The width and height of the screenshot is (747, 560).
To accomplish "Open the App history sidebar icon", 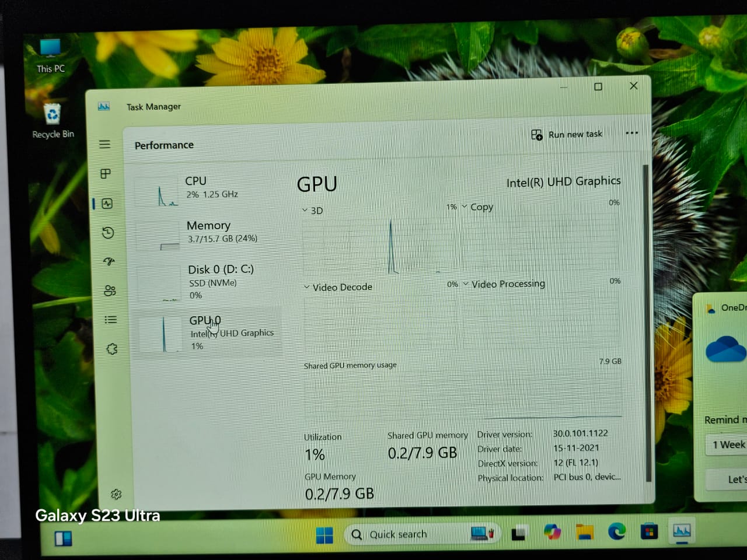I will pyautogui.click(x=108, y=233).
